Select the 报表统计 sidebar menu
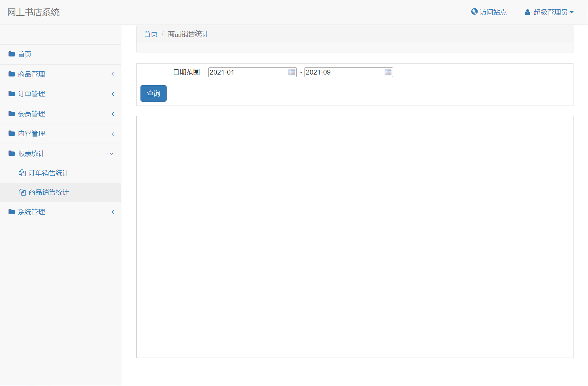Viewport: 588px width, 386px height. 61,154
